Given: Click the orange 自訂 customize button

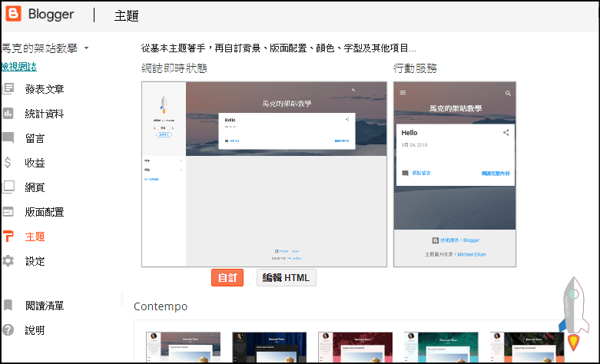Looking at the screenshot, I should pyautogui.click(x=227, y=277).
